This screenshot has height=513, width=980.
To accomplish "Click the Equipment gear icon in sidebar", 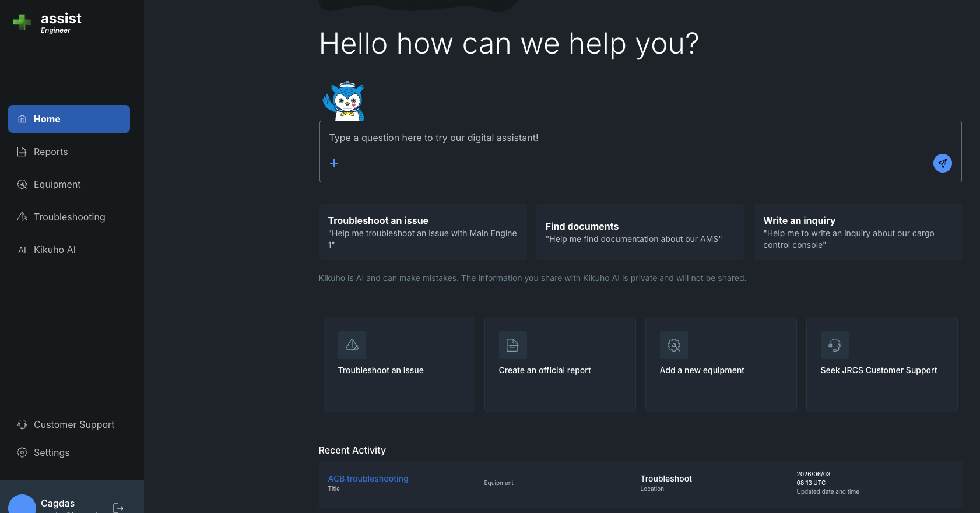I will tap(22, 184).
